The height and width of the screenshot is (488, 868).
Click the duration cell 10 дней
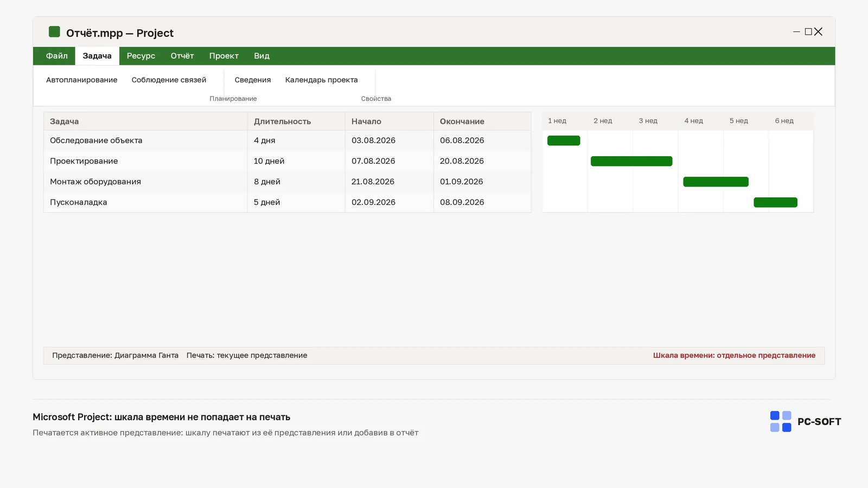[296, 161]
